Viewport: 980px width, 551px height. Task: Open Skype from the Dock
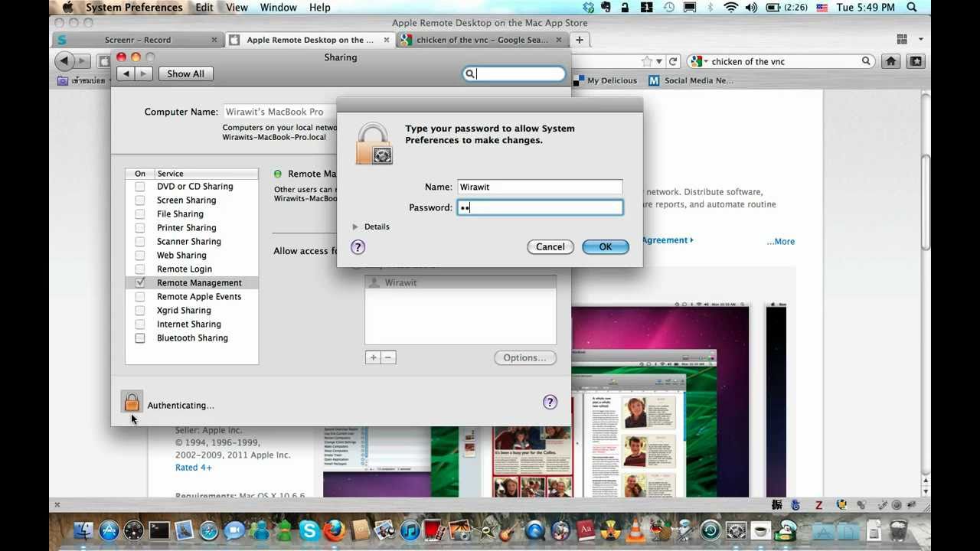click(x=309, y=530)
